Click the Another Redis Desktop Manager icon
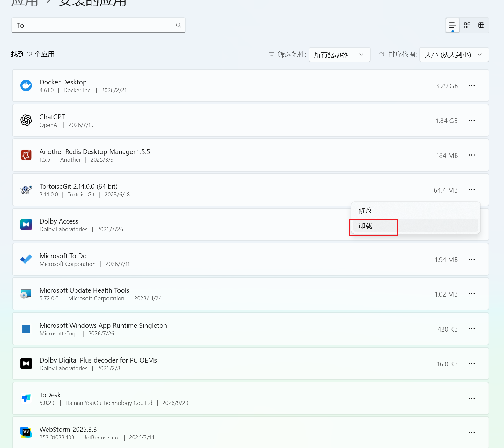 click(x=26, y=155)
